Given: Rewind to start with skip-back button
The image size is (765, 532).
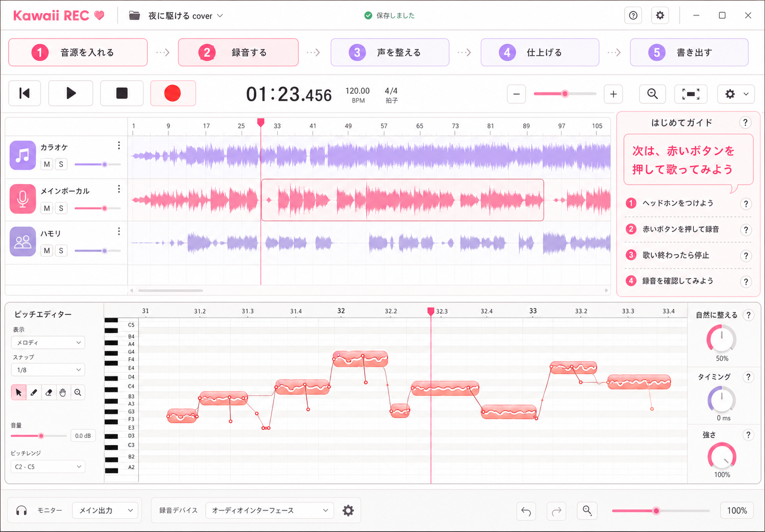Looking at the screenshot, I should pos(25,94).
